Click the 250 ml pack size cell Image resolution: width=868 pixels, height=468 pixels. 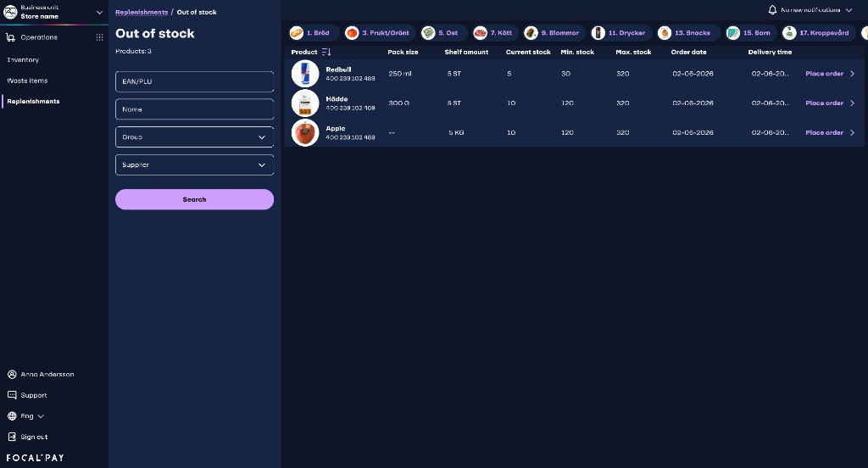pos(400,74)
